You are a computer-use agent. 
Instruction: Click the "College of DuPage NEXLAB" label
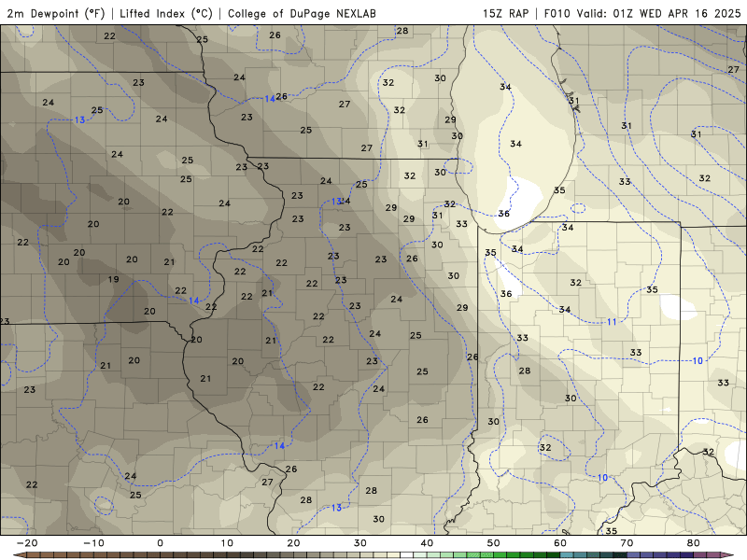point(302,13)
